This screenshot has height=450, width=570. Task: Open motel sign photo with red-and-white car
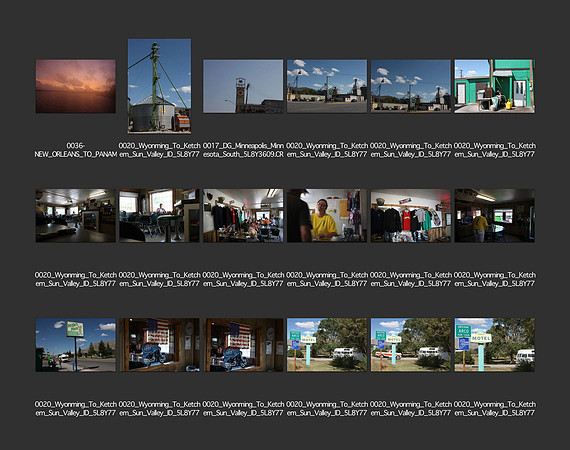click(x=410, y=345)
